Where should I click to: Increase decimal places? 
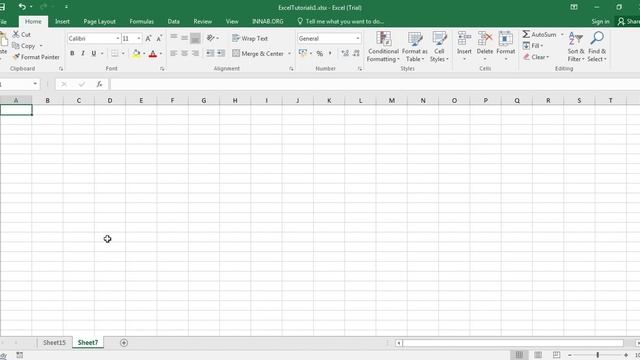click(x=345, y=53)
